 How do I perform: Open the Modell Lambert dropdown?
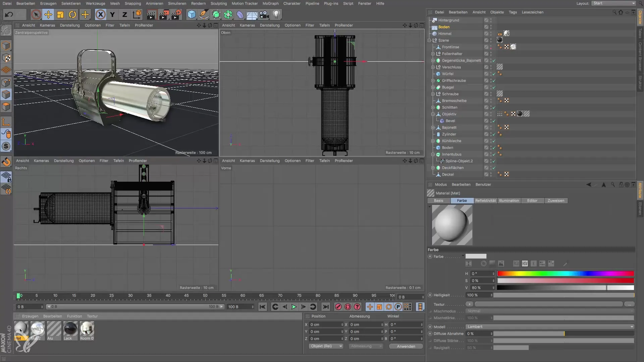550,327
